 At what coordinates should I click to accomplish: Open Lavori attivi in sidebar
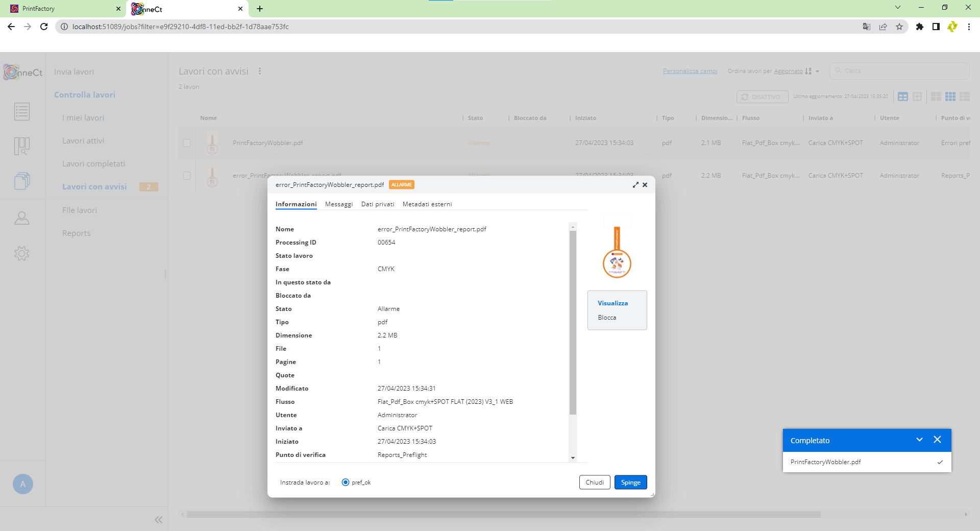pyautogui.click(x=83, y=141)
